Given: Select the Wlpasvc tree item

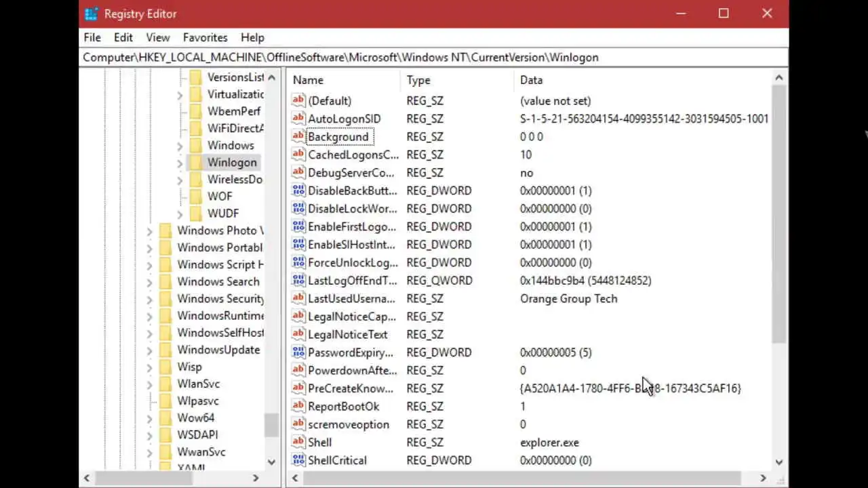Looking at the screenshot, I should [198, 401].
